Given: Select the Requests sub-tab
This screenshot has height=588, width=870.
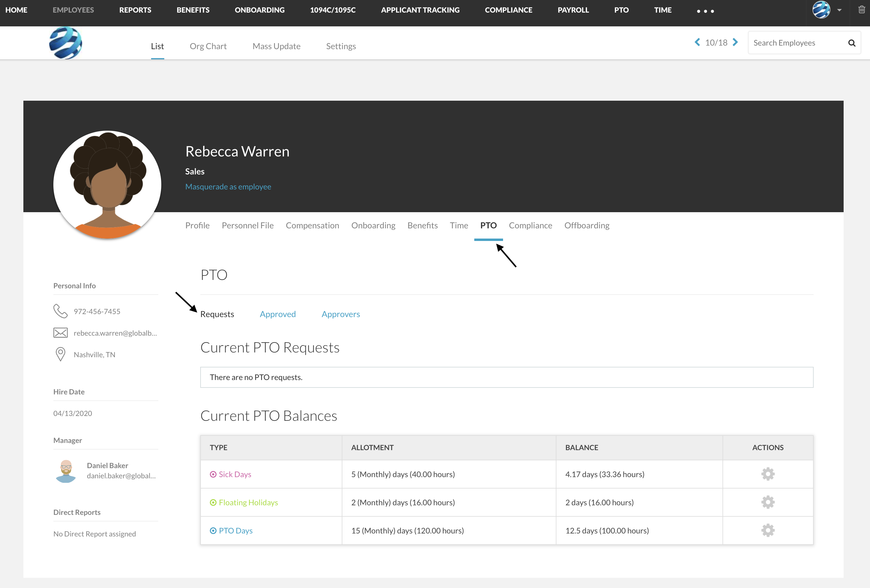Looking at the screenshot, I should (x=217, y=314).
